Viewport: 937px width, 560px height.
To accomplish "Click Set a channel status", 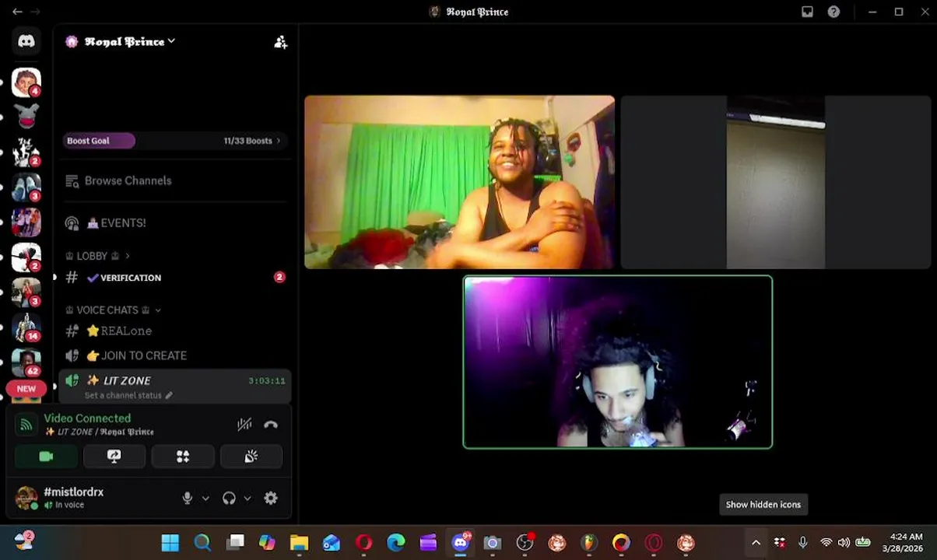I will (128, 395).
